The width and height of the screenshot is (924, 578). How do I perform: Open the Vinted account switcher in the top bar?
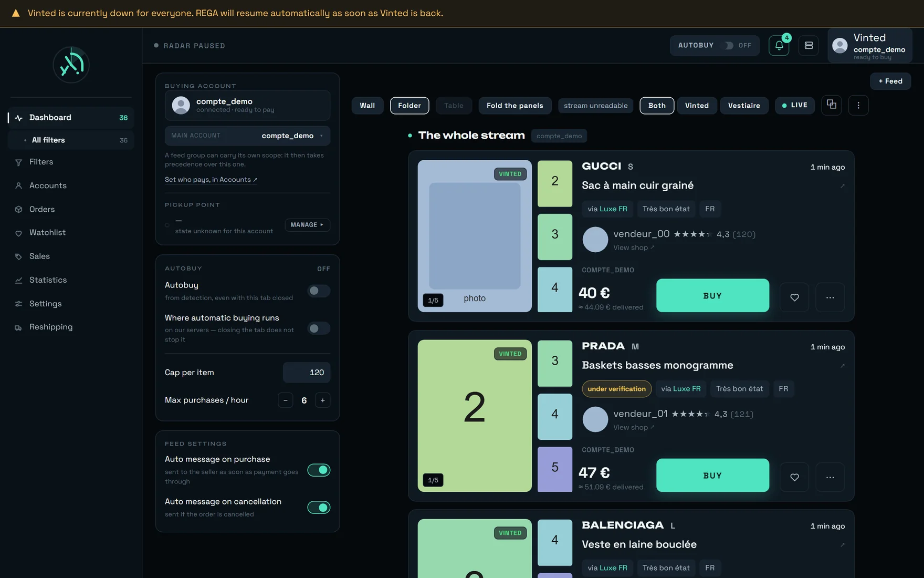tap(870, 46)
